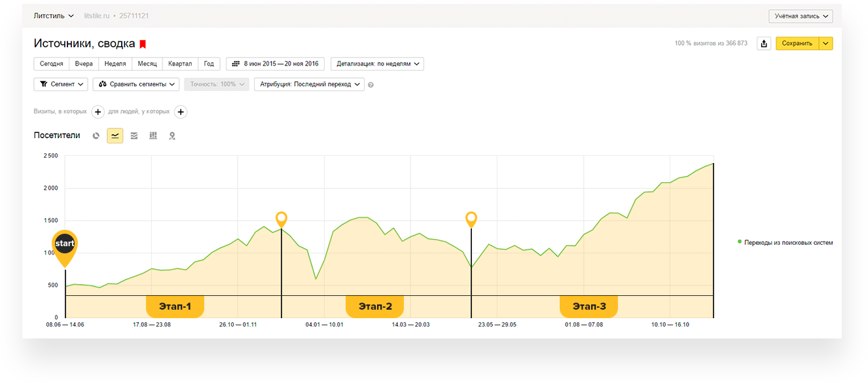Open the Литстиль counter dropdown
868x383 pixels.
(x=54, y=16)
